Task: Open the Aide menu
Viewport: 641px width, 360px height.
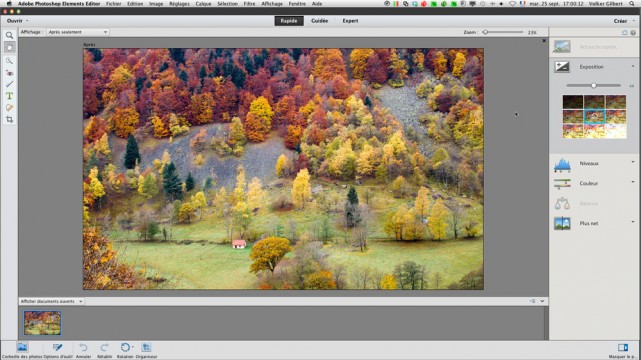Action: [x=317, y=4]
